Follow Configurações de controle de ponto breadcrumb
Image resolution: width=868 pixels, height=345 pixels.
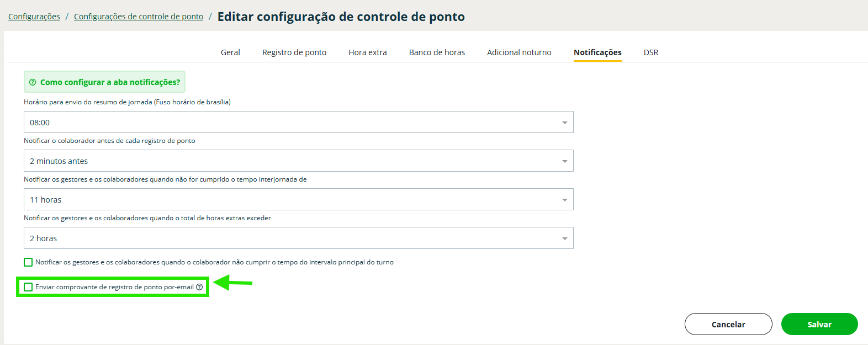click(x=139, y=17)
